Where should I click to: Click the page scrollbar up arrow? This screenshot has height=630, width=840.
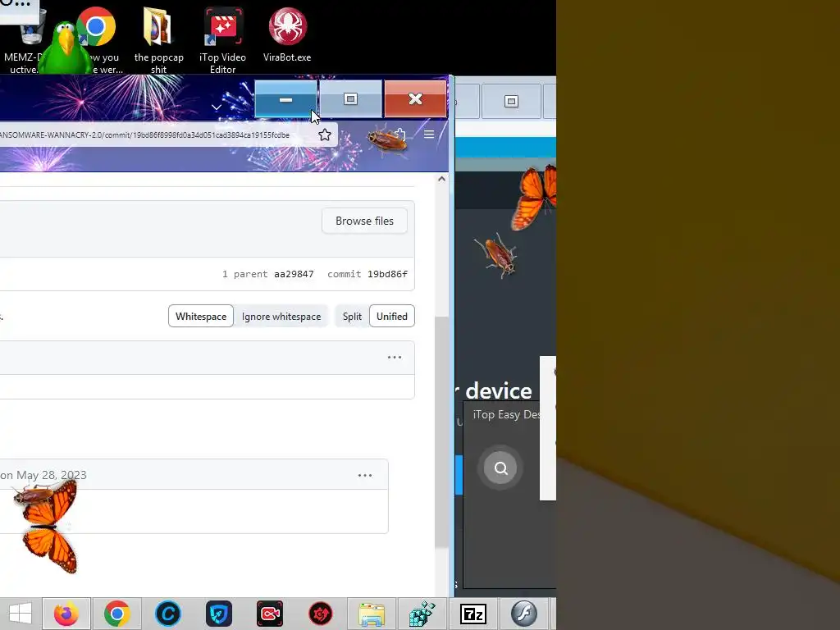[x=441, y=179]
